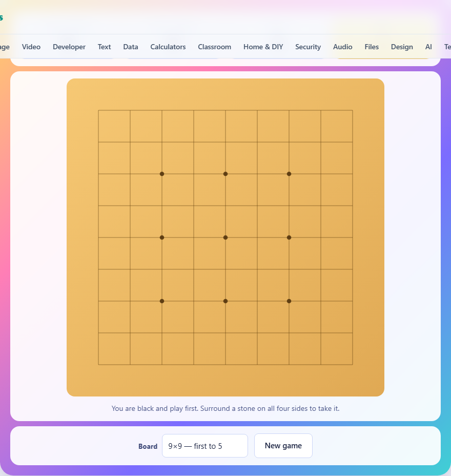
Task: Place a stone on the top-left corner intersection
Action: 98,110
